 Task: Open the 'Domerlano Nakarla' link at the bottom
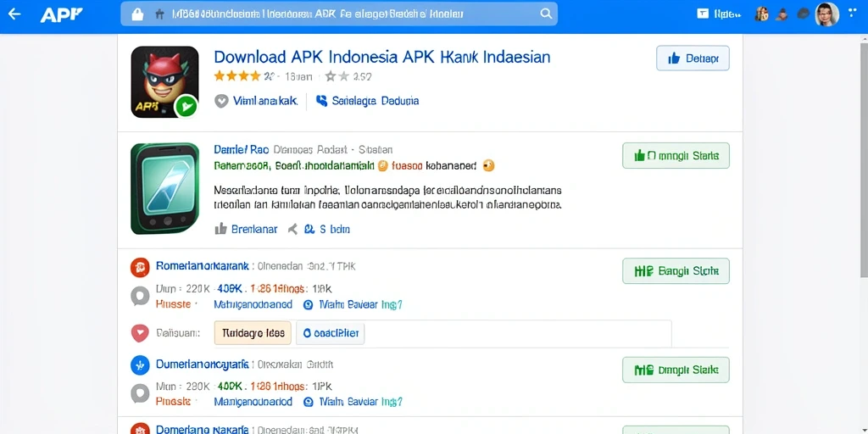coord(202,429)
